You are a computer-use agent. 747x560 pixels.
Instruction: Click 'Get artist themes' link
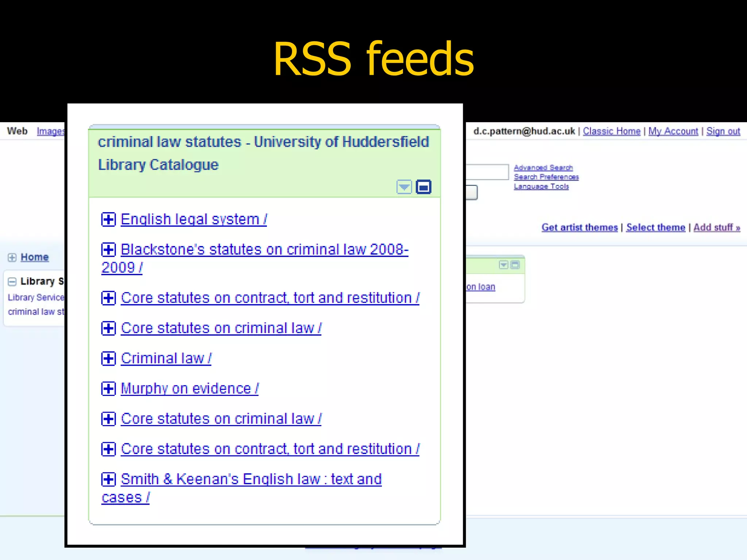click(580, 227)
